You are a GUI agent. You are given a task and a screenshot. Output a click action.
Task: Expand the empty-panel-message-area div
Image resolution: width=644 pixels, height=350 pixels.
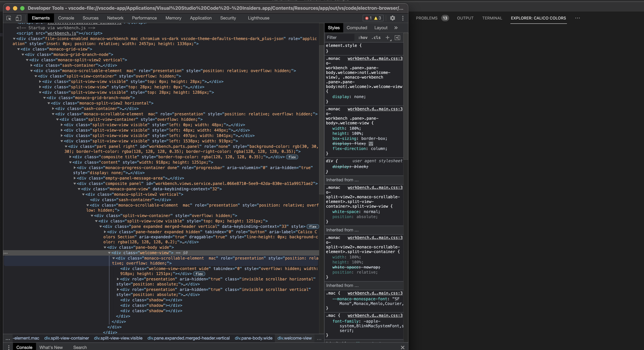tap(75, 178)
